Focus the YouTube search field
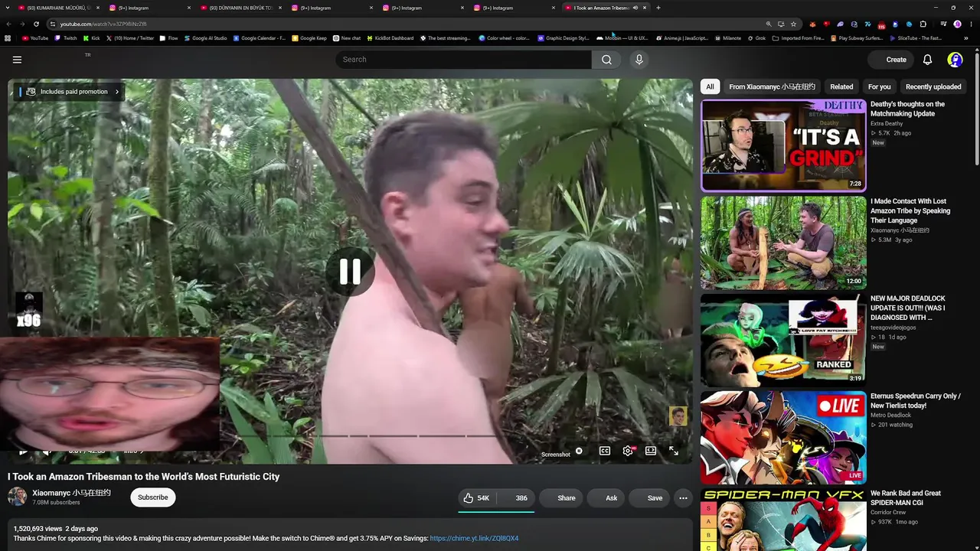This screenshot has width=980, height=551. [463, 60]
